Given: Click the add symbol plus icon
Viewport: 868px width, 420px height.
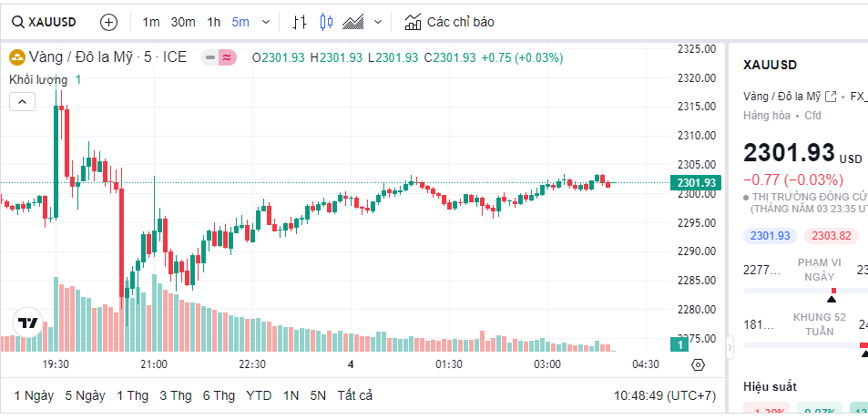Looking at the screenshot, I should pos(108,22).
